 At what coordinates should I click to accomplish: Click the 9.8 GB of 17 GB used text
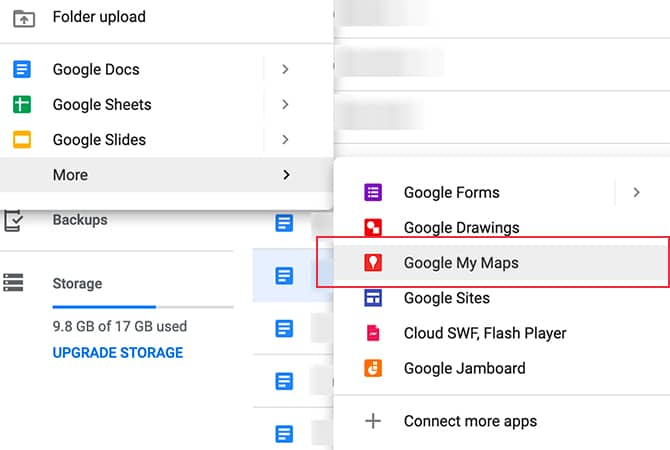pyautogui.click(x=120, y=326)
